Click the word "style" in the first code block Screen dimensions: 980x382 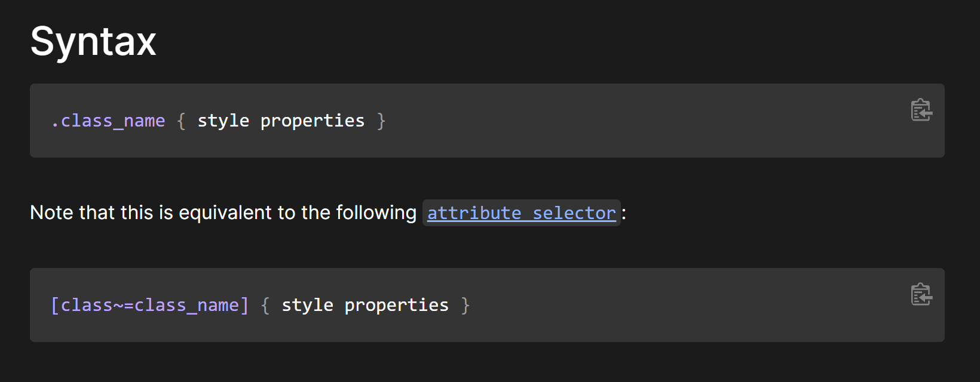pyautogui.click(x=223, y=121)
